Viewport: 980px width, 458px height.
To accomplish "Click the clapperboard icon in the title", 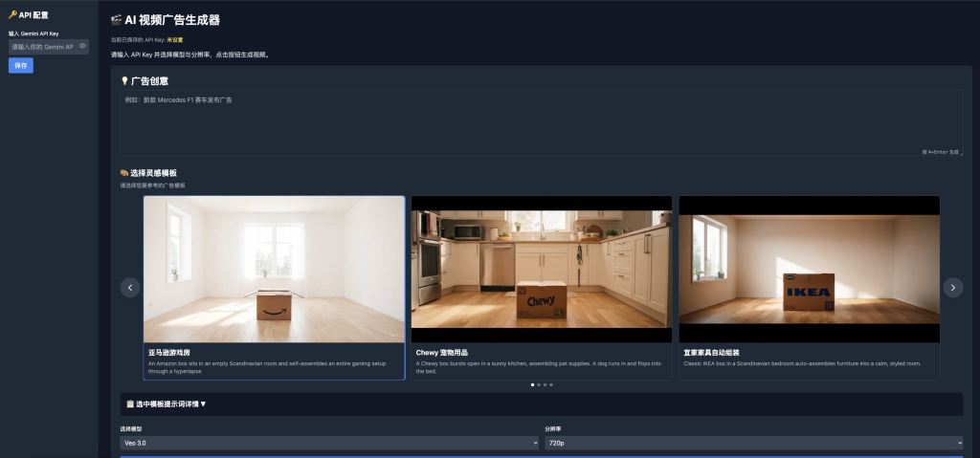I will click(116, 20).
